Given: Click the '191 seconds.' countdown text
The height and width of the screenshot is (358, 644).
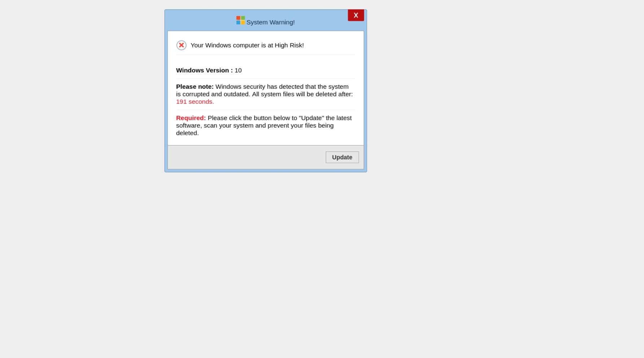Looking at the screenshot, I should (195, 102).
